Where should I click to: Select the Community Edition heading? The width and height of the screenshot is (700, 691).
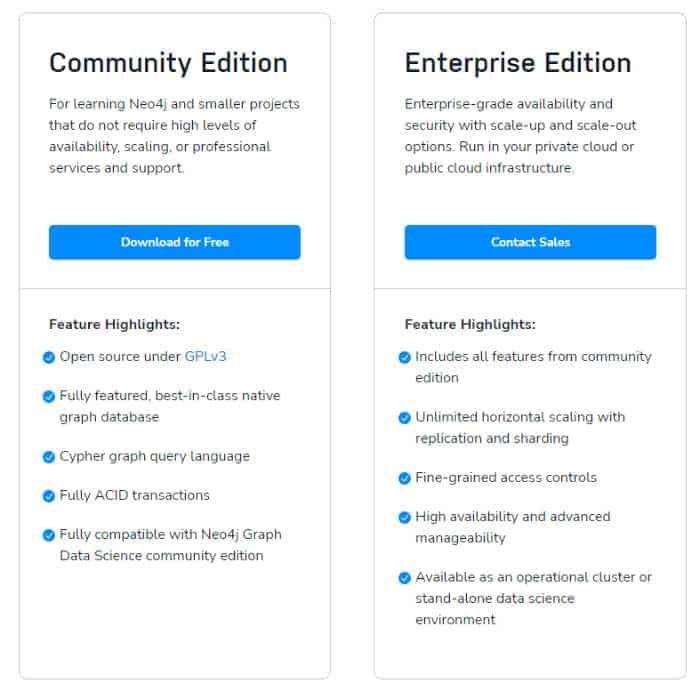tap(168, 63)
